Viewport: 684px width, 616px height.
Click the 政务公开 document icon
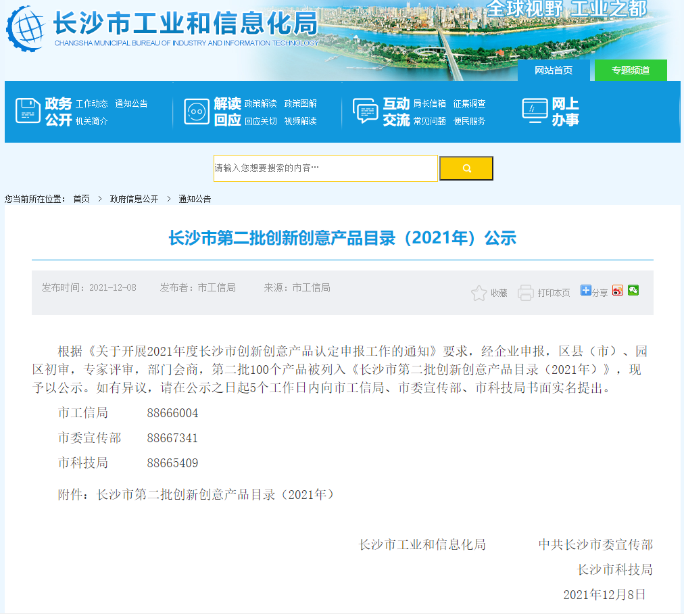tap(28, 110)
